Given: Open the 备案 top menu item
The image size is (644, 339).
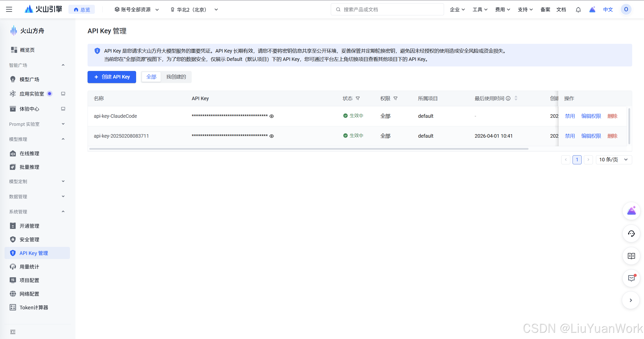Looking at the screenshot, I should point(545,10).
